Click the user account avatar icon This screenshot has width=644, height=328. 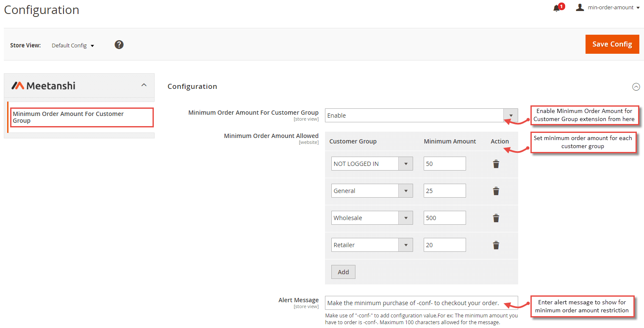[x=580, y=8]
